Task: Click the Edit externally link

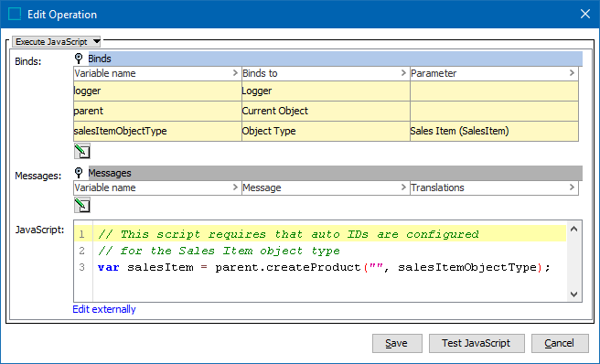Action: click(x=104, y=309)
